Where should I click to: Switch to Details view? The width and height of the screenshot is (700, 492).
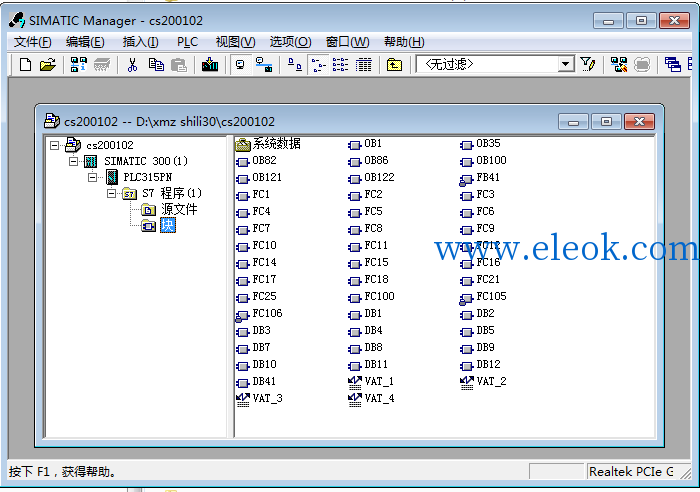(363, 65)
